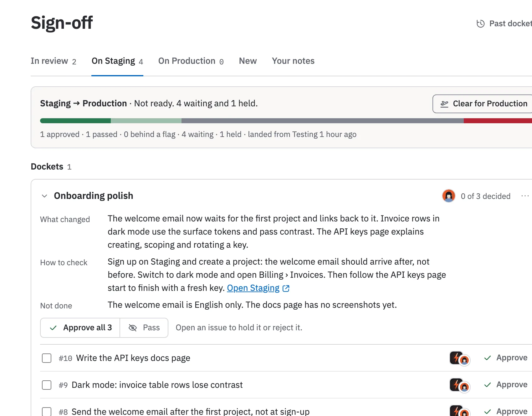Approve issue #10 API keys docs
The height and width of the screenshot is (416, 532).
[506, 358]
